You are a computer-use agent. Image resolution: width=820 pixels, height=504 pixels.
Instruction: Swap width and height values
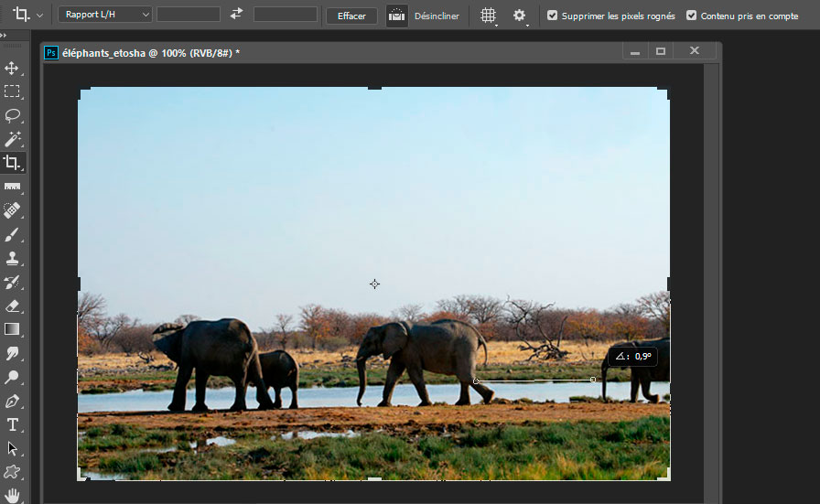236,15
